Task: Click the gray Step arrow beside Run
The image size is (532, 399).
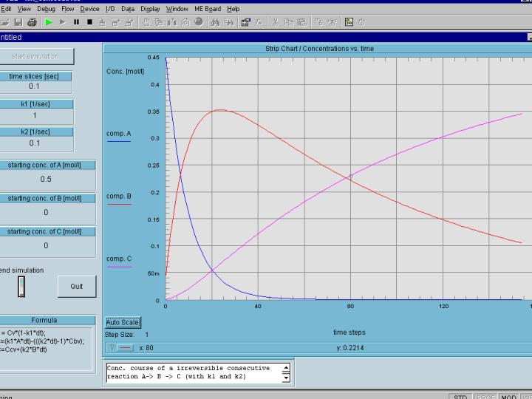Action: [63, 22]
